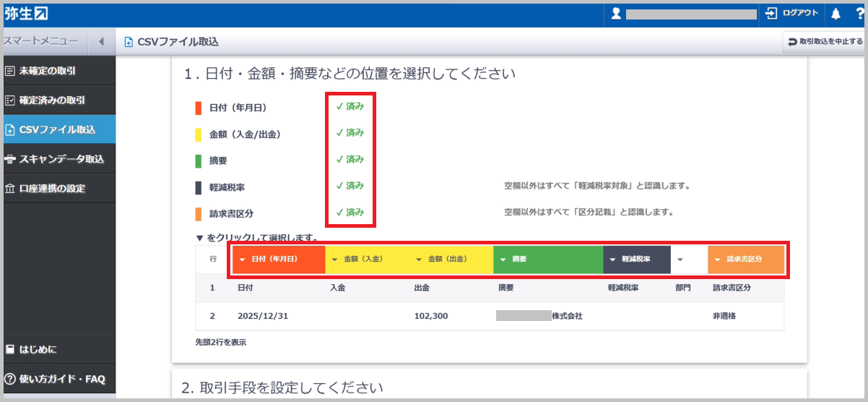Click 空欄以外はすべて「区分記載」と認識します note
The image size is (868, 402).
[x=589, y=213]
